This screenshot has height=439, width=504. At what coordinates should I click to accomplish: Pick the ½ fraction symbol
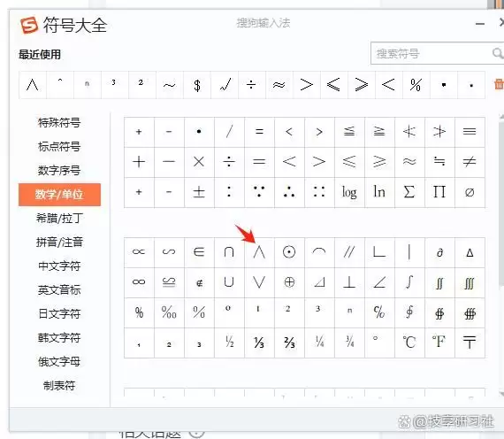[229, 343]
